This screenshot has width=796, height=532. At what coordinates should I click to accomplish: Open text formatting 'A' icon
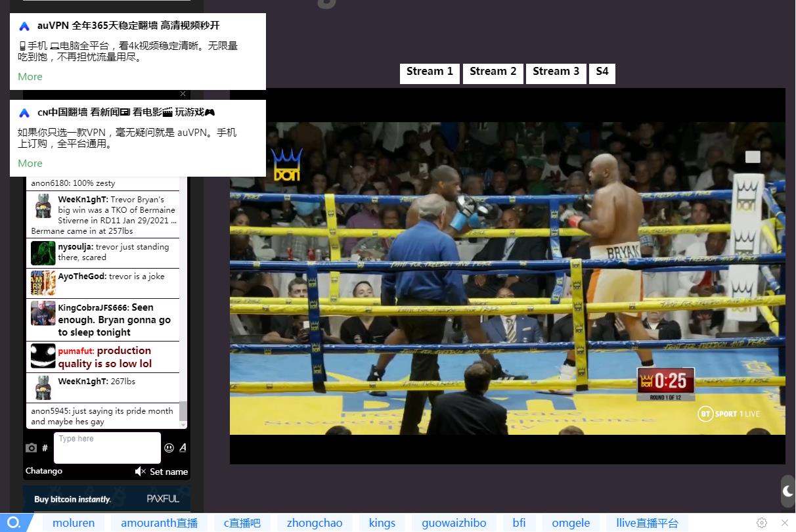click(183, 447)
